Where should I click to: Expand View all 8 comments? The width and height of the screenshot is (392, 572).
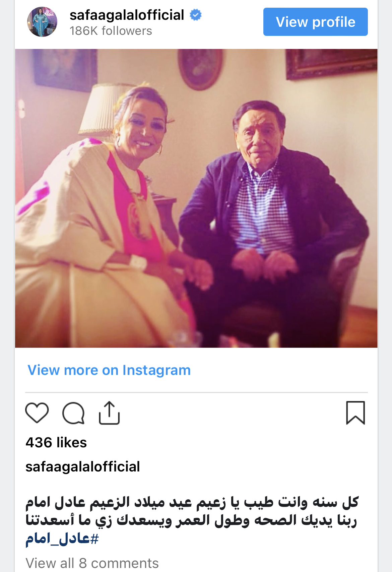tap(92, 563)
